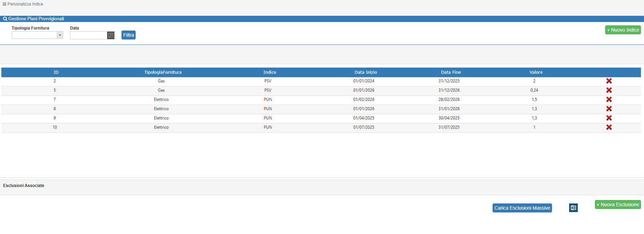Delete the row with ID 8

click(x=609, y=109)
